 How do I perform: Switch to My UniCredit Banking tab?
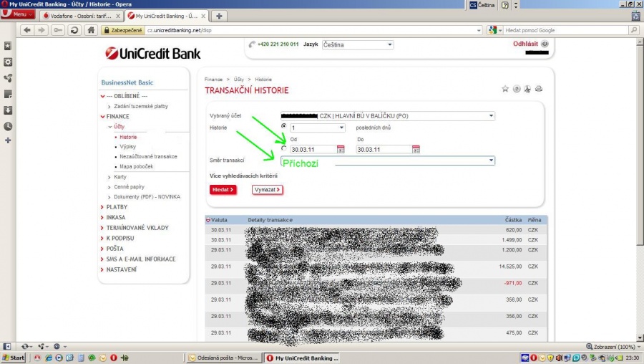click(x=167, y=16)
